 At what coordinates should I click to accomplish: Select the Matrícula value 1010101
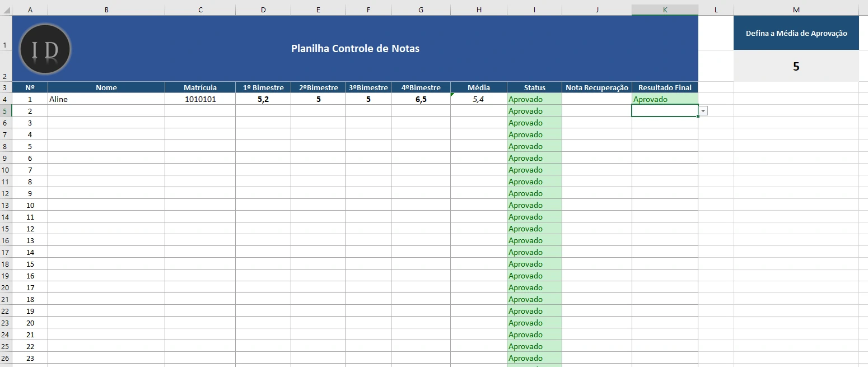coord(200,99)
